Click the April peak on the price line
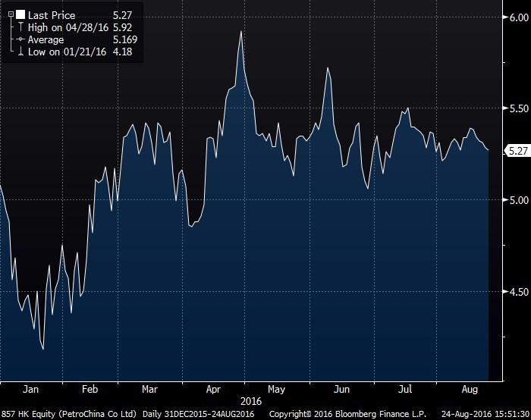Image resolution: width=531 pixels, height=420 pixels. (x=240, y=32)
